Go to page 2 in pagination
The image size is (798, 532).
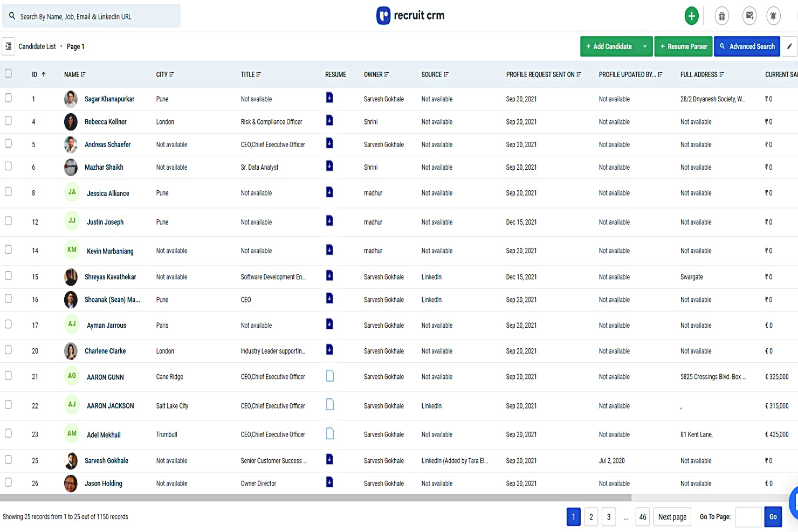point(591,517)
